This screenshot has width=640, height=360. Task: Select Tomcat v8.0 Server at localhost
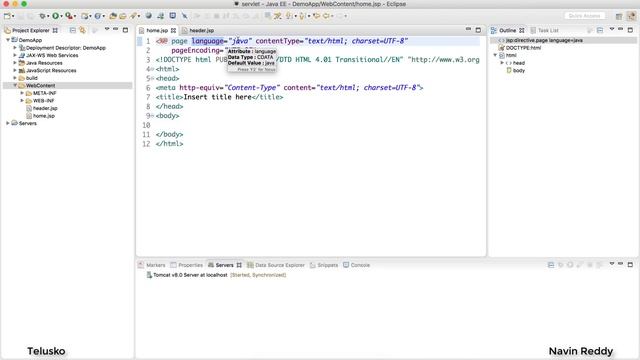[190, 275]
